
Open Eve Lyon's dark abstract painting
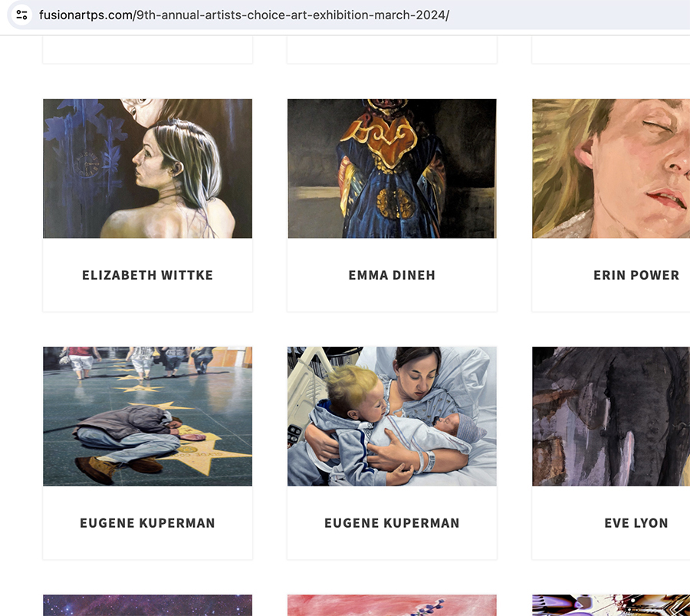[611, 416]
